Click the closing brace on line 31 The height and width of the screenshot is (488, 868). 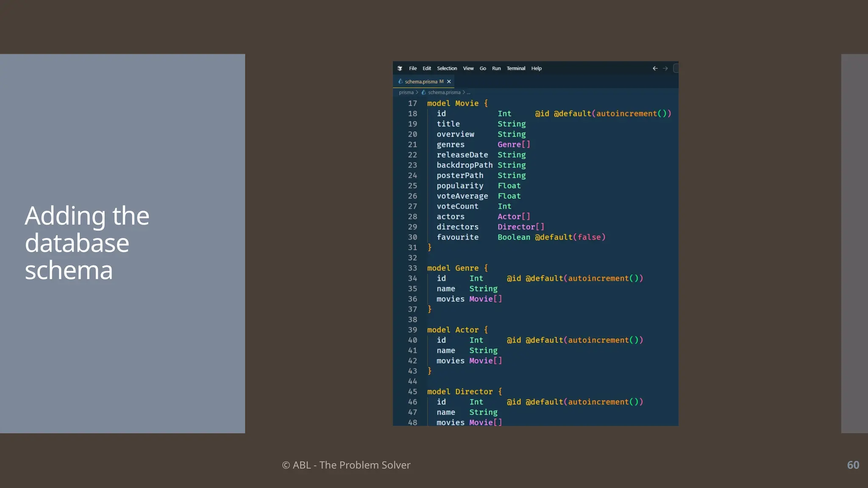[x=429, y=247]
